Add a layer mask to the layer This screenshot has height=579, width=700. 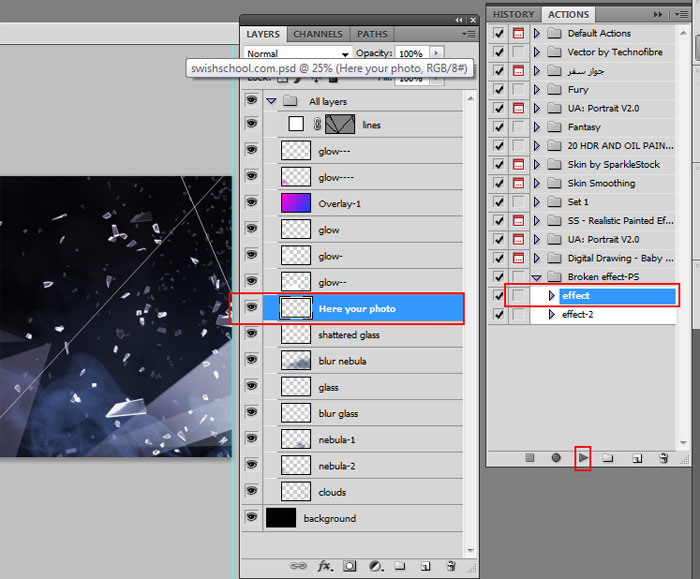coord(350,565)
